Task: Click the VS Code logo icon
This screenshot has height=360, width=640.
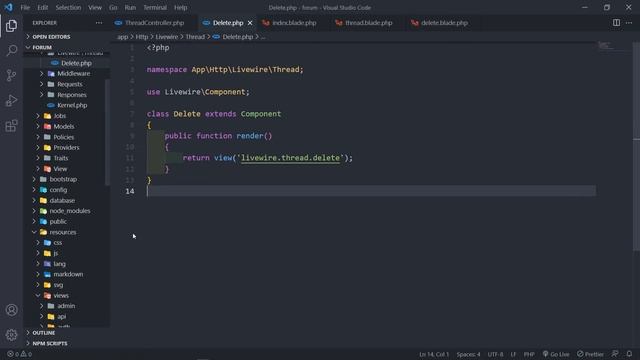Action: pos(8,7)
